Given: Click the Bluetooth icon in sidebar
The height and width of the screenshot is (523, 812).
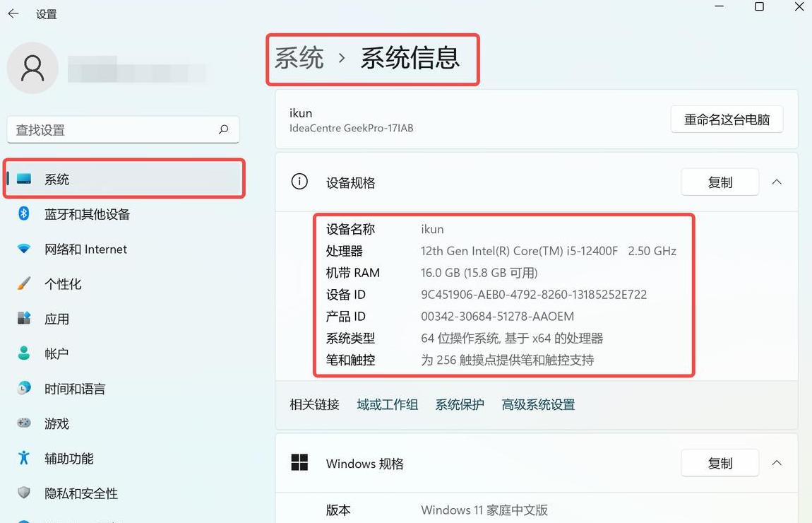Looking at the screenshot, I should [24, 213].
